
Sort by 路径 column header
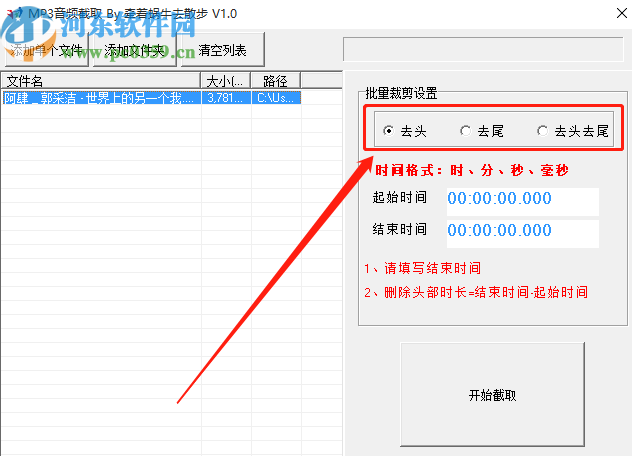[x=276, y=81]
